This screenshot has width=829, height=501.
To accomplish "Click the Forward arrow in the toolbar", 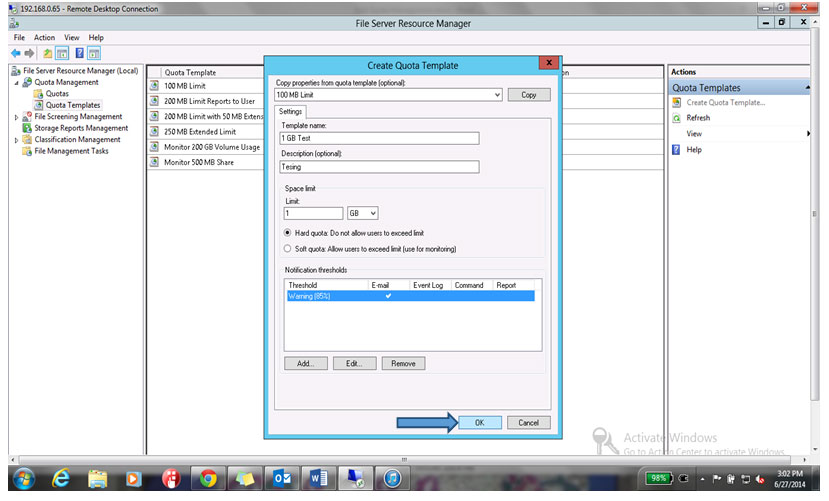I will (x=30, y=53).
